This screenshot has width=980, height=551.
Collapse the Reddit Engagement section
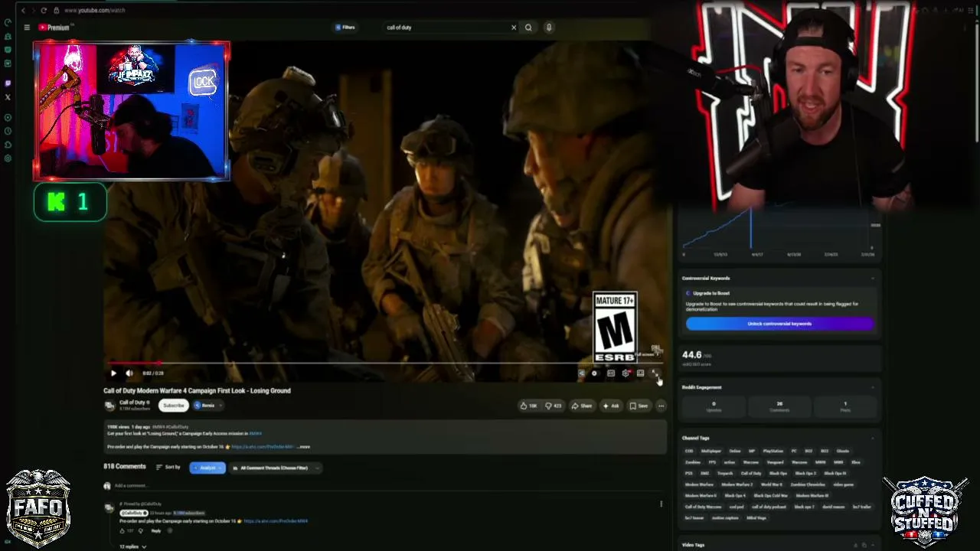click(873, 387)
